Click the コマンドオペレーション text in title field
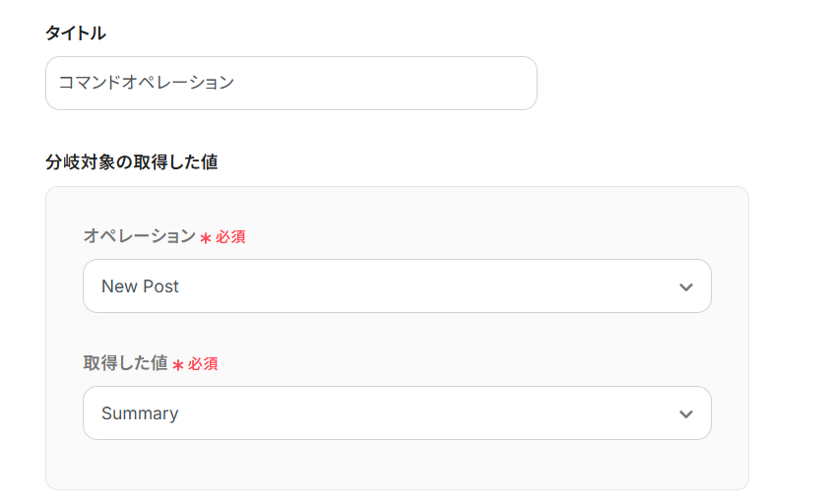Screen dimensions: 826x504 coord(146,83)
